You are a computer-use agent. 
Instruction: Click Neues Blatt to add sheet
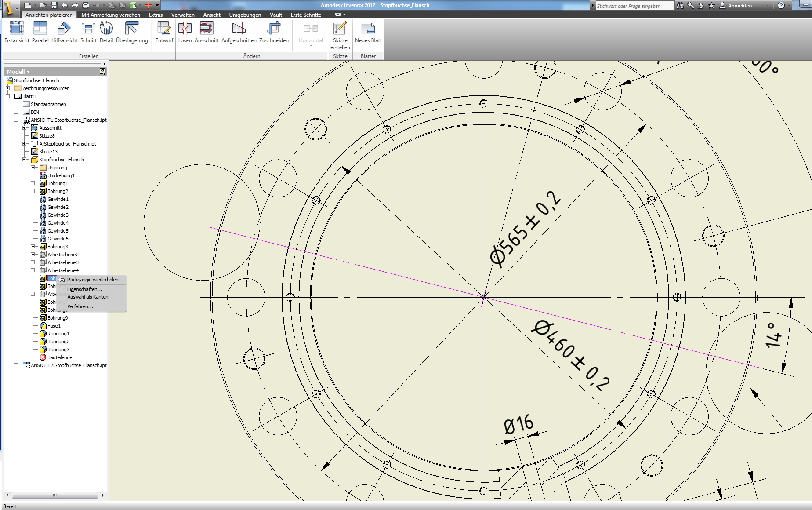368,32
